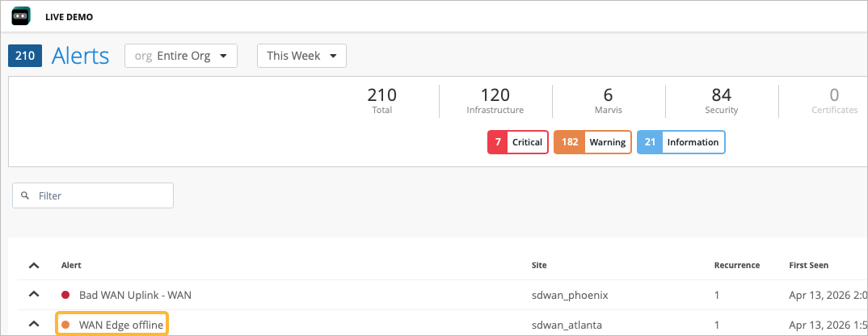
Task: Select the Security alerts category
Action: click(721, 100)
